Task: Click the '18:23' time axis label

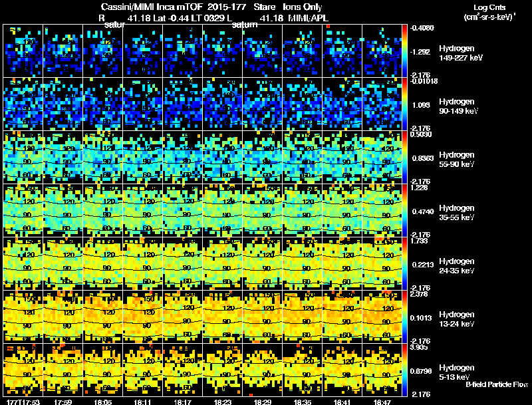Action: (x=223, y=402)
